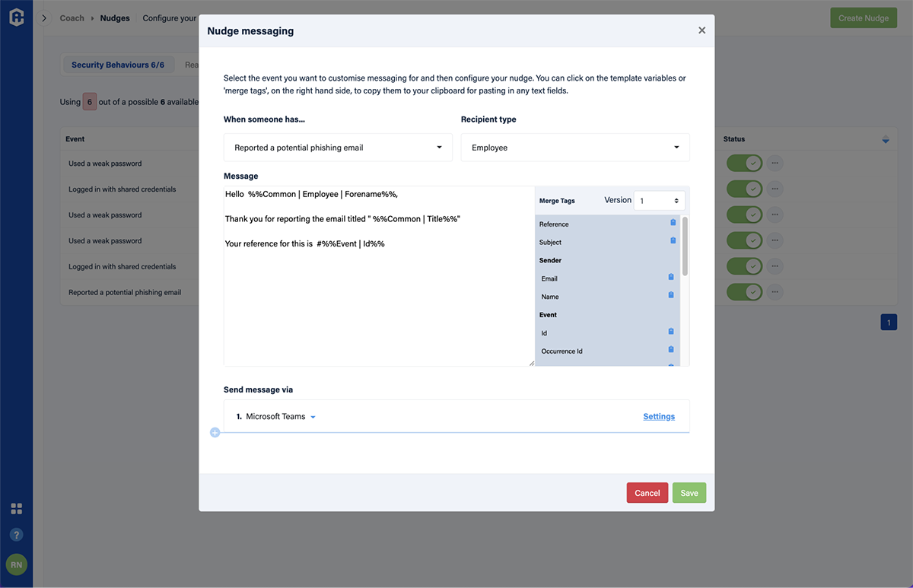The height and width of the screenshot is (588, 913).
Task: Copy the Occurrence Id merge tag
Action: click(x=671, y=349)
